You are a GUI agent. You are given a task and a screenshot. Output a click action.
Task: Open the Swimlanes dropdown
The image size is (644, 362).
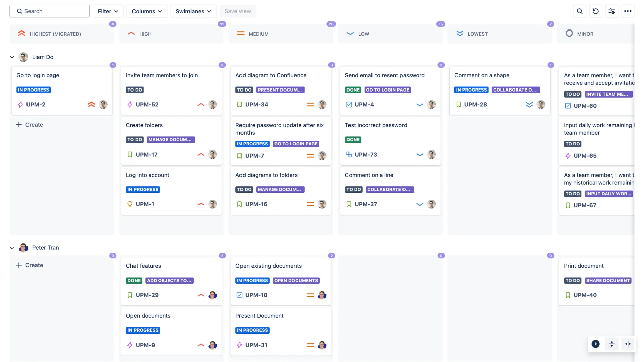193,11
